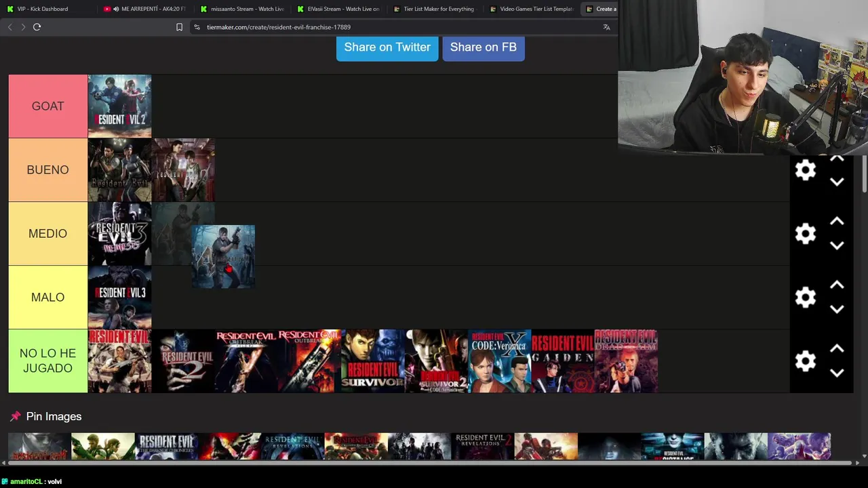868x488 pixels.
Task: Pick Resident Evil Revelations image in pool
Action: point(293,447)
